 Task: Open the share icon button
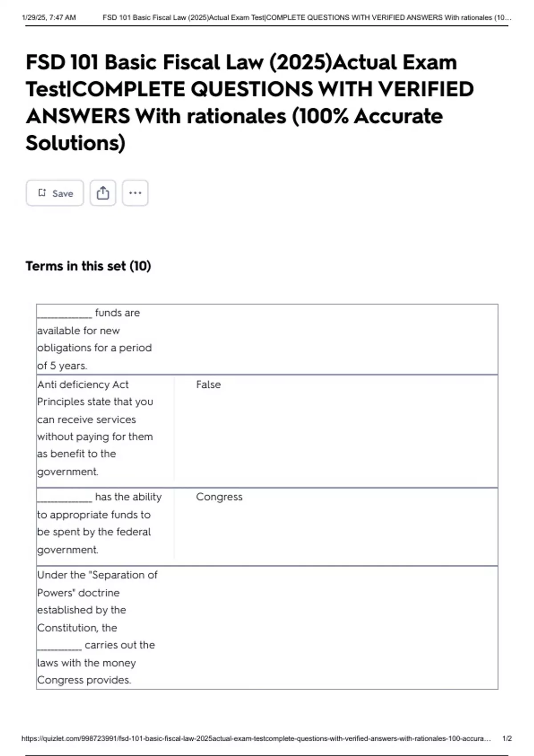point(103,193)
